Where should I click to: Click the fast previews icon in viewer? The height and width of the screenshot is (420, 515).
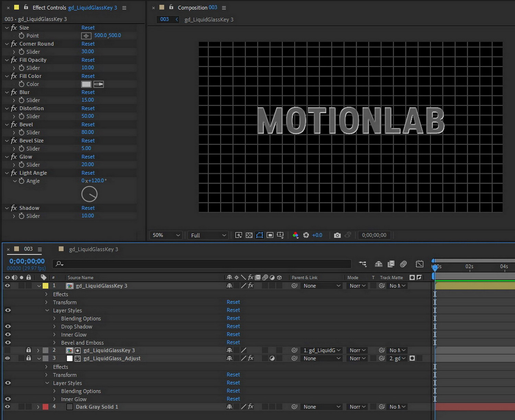[x=239, y=235]
